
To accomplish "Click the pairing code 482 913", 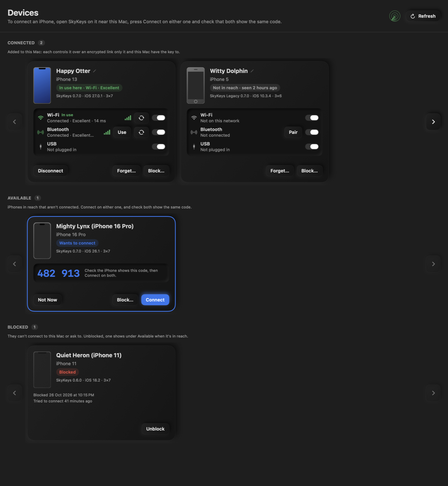I will [58, 273].
